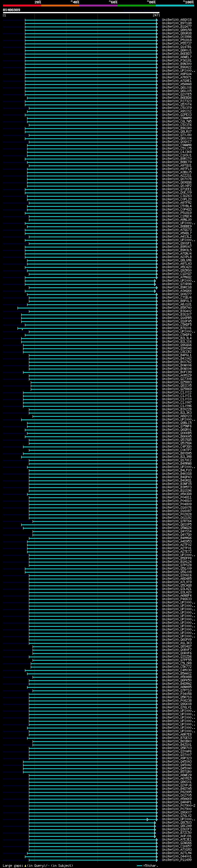
Task: Select hit label UniRef100_A9PGU4
Action: [177, 74]
